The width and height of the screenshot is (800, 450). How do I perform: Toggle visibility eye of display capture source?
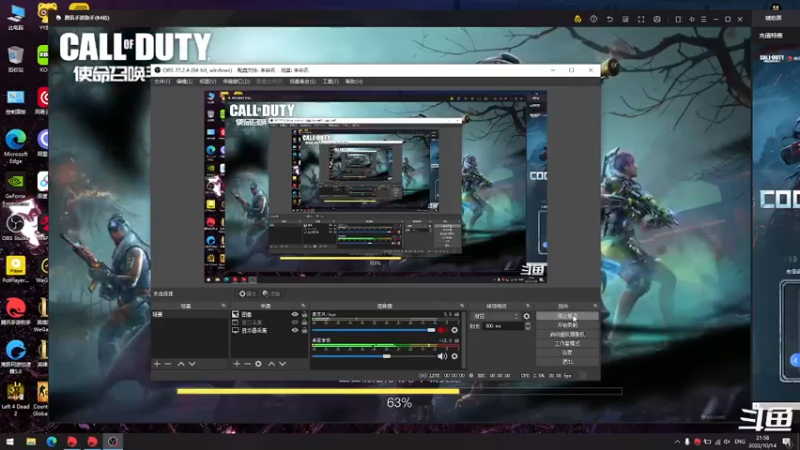click(295, 330)
